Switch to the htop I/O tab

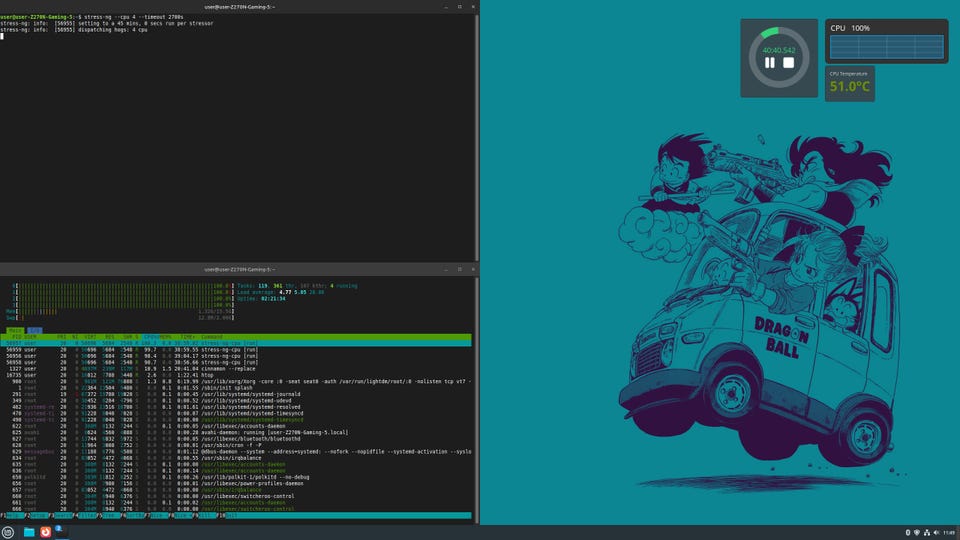click(35, 329)
